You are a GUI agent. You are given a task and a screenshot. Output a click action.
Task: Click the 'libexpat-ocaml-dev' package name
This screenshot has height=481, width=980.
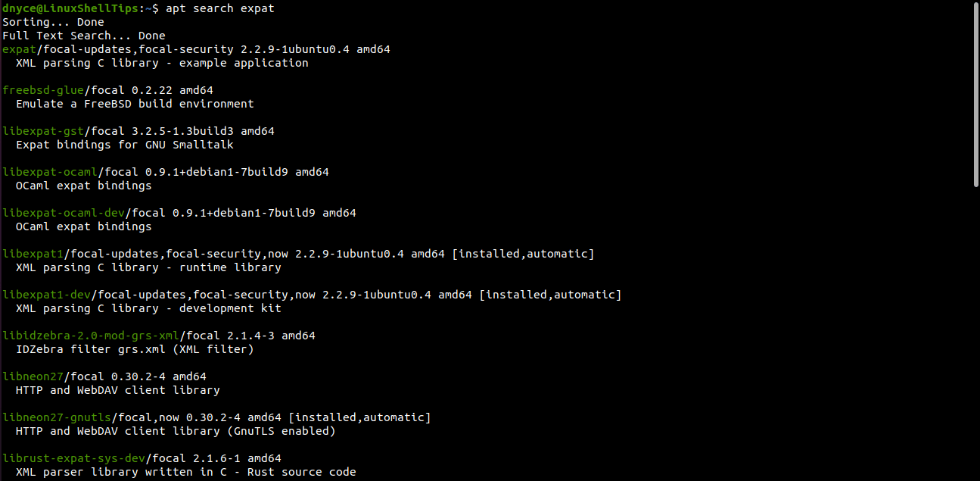point(64,213)
